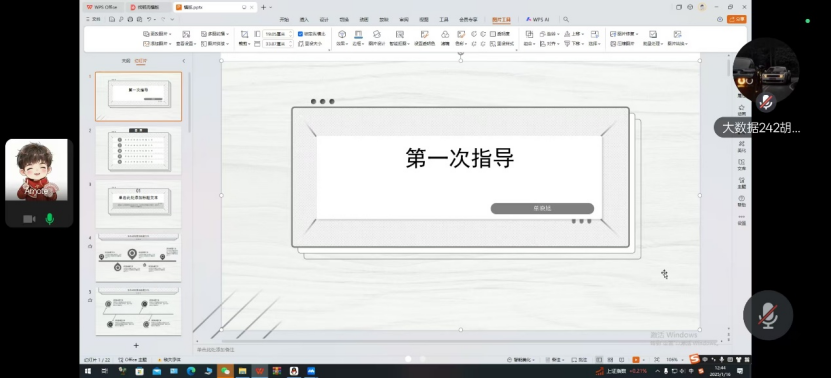
Task: Click the gray 汇报人 rounded label
Action: pyautogui.click(x=542, y=208)
